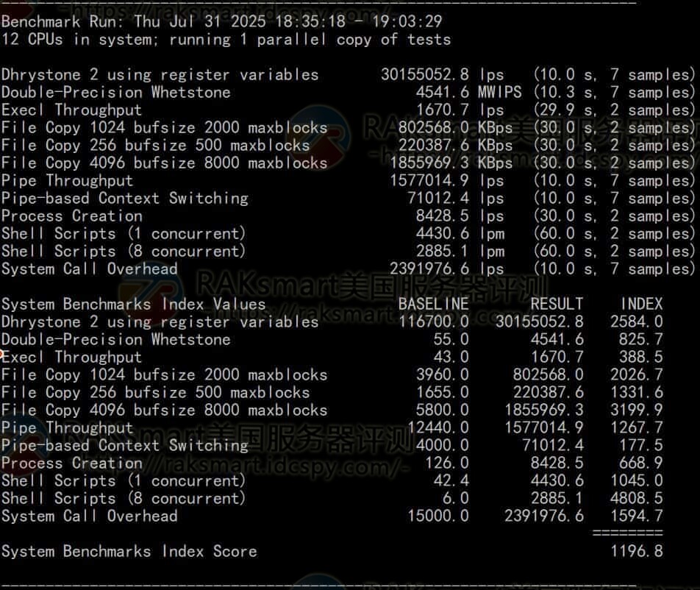Select the '12 CPUs in system' text line
This screenshot has height=590, width=700.
(226, 40)
